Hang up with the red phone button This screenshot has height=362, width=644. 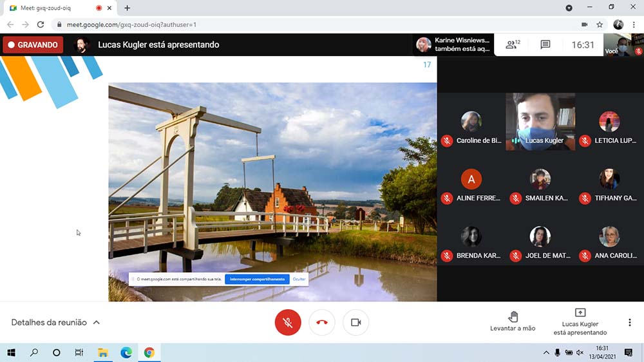pos(322,323)
